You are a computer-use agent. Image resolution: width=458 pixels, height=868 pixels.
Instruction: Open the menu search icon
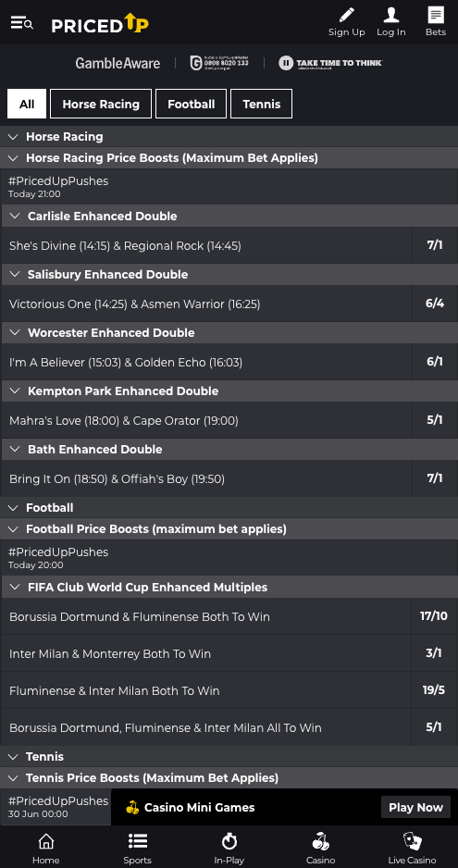21,23
